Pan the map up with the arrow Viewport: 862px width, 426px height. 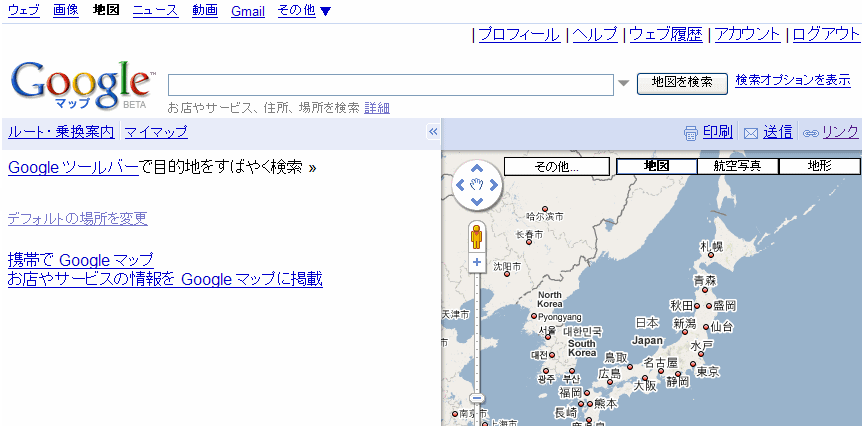[x=477, y=168]
